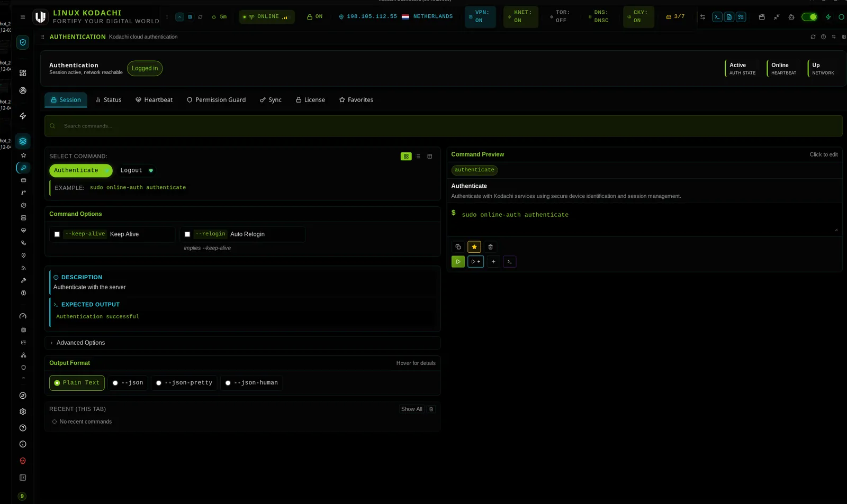Select Plain Text output format
The height and width of the screenshot is (504, 847).
coord(77,383)
